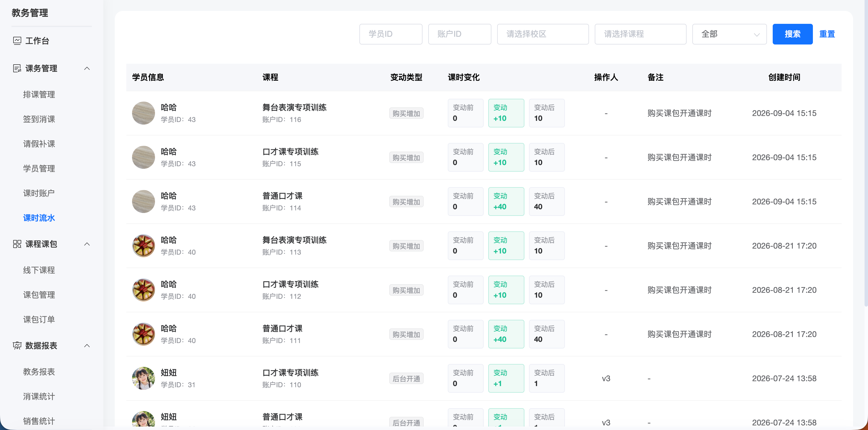Click avatar of 哈哈 account 115 row
This screenshot has width=868, height=430.
point(144,157)
